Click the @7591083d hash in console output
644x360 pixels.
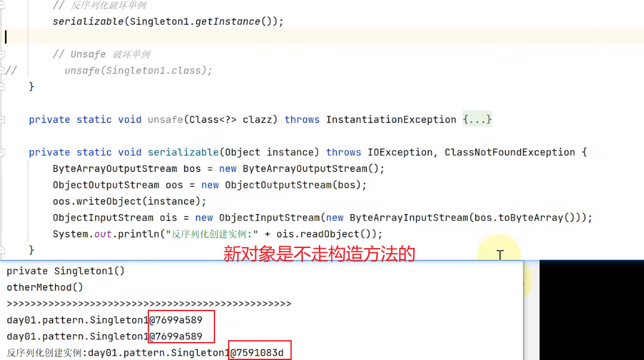point(256,353)
